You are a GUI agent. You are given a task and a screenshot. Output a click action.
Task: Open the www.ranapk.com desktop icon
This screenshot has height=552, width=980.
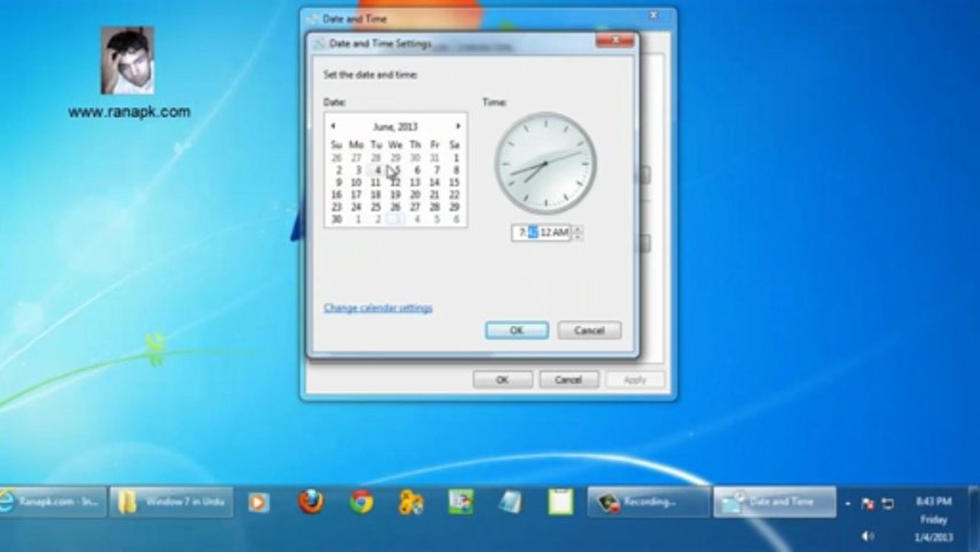(x=128, y=73)
